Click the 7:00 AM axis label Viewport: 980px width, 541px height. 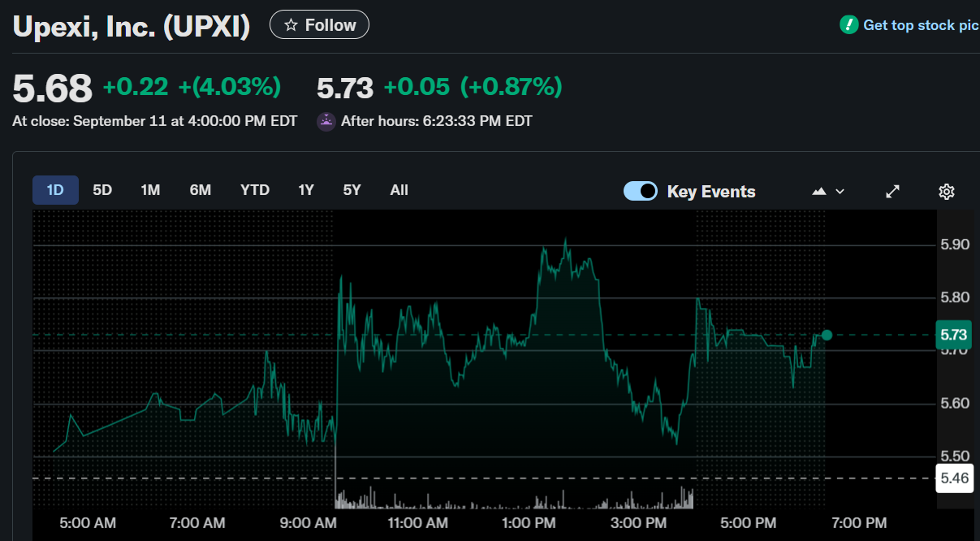[197, 523]
